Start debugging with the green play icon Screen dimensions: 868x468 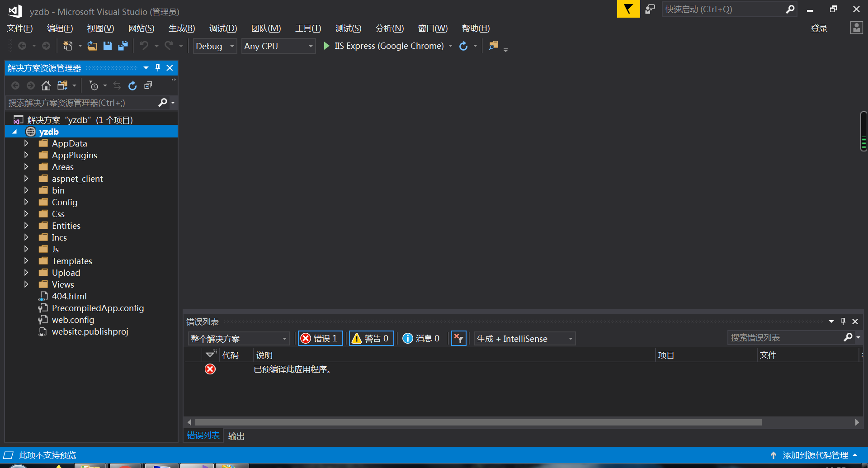(326, 46)
